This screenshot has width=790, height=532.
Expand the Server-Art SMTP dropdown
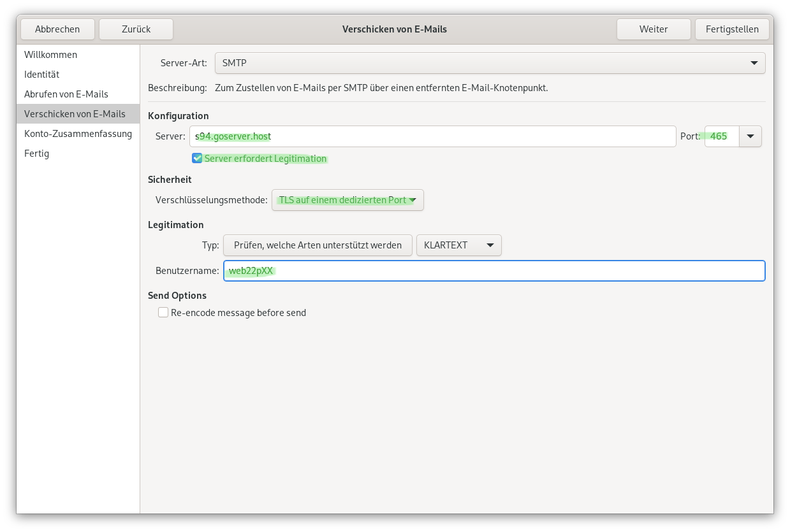(490, 63)
